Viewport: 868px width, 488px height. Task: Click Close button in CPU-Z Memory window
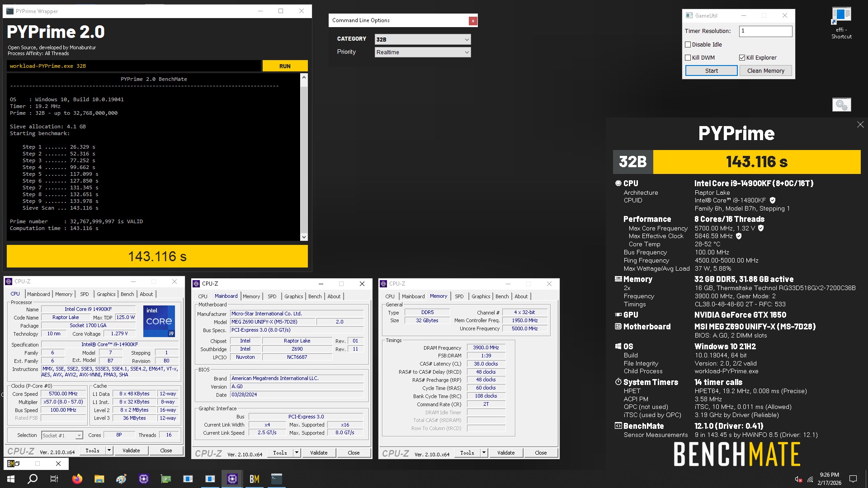541,453
